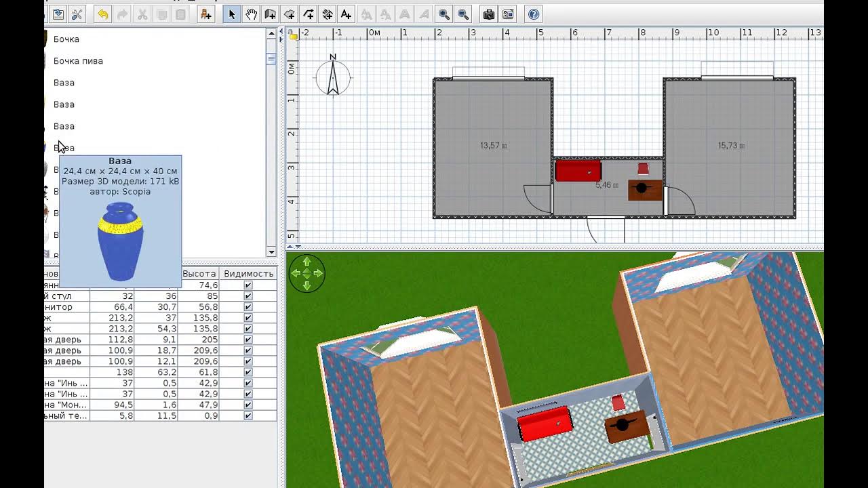Toggle visibility for door with width 112,8

click(x=248, y=340)
